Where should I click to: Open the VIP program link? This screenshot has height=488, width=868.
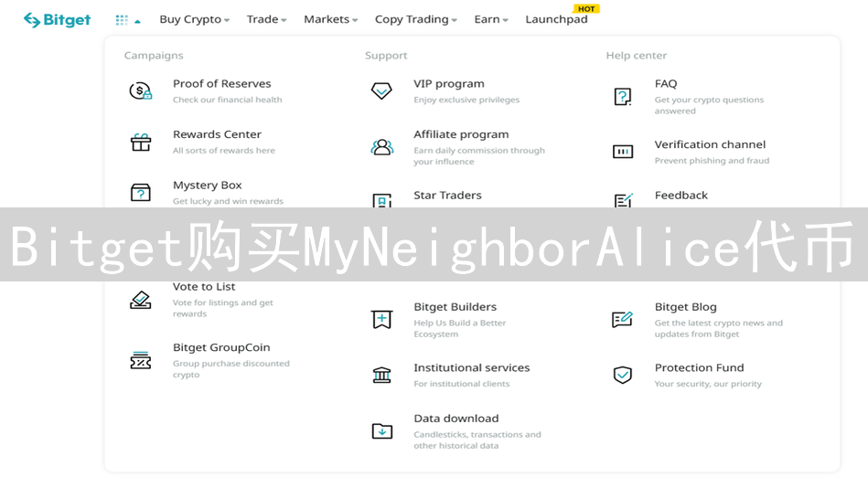pyautogui.click(x=449, y=83)
